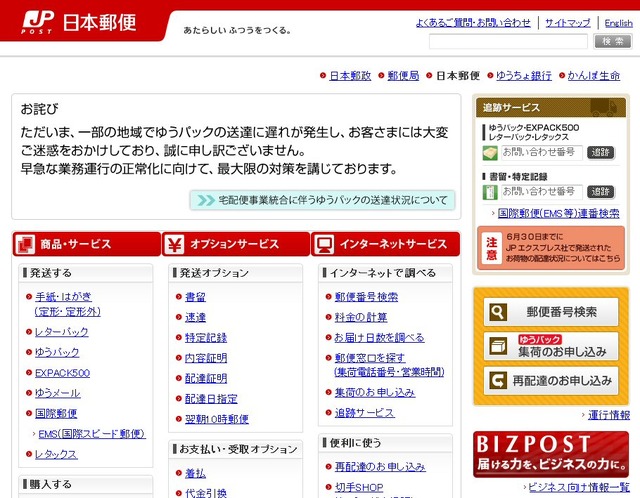Open the 書留 link under 発送オプション
The image size is (640, 498).
tap(195, 297)
